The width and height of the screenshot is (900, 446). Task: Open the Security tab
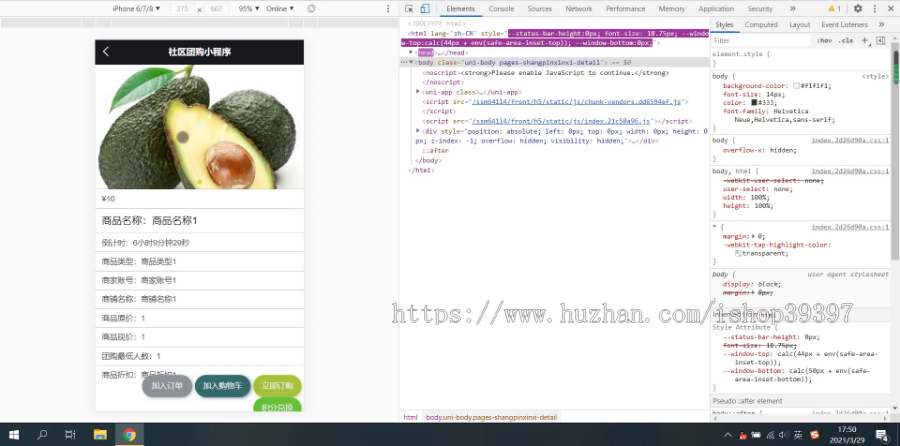coord(760,9)
